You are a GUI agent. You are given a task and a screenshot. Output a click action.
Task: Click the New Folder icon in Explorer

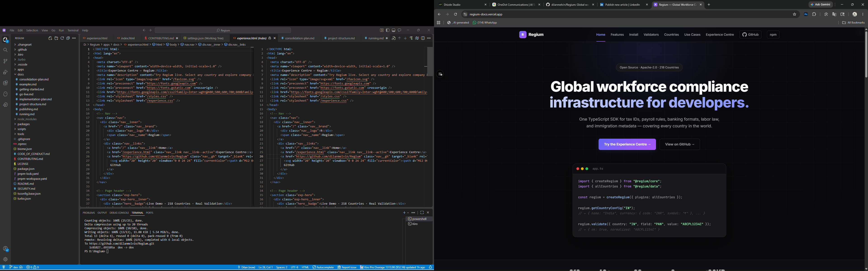point(56,38)
